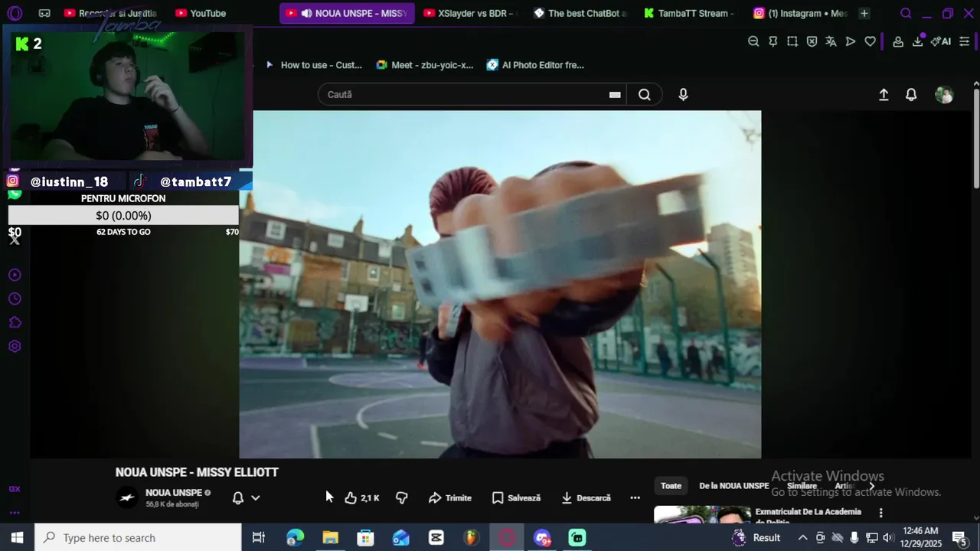Open the GX Control sidebar icon
The height and width of the screenshot is (551, 980).
(15, 489)
